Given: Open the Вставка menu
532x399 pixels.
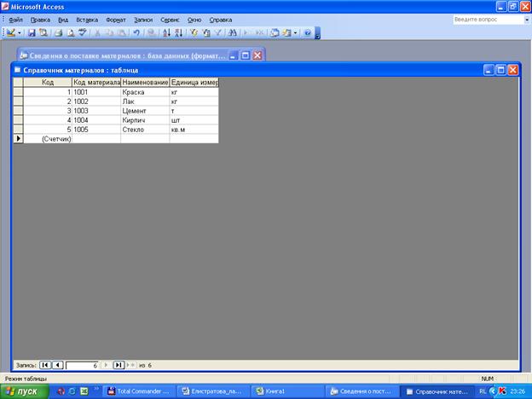Looking at the screenshot, I should pyautogui.click(x=87, y=20).
